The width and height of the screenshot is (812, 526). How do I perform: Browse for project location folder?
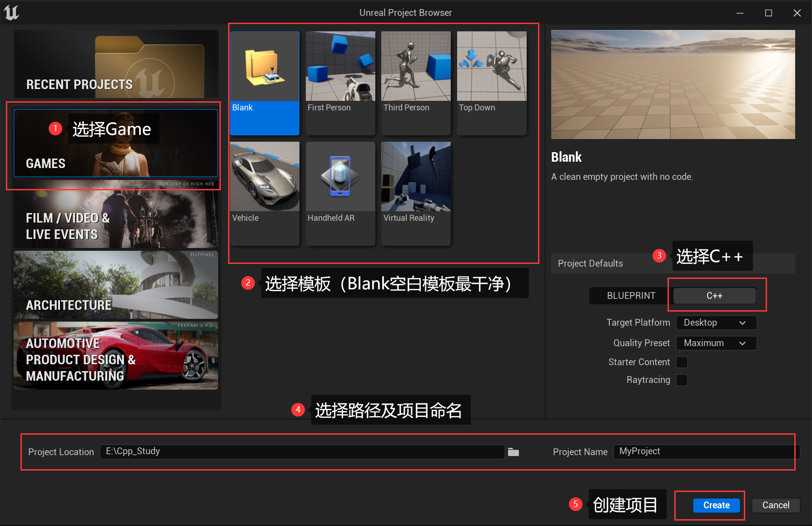(x=513, y=452)
